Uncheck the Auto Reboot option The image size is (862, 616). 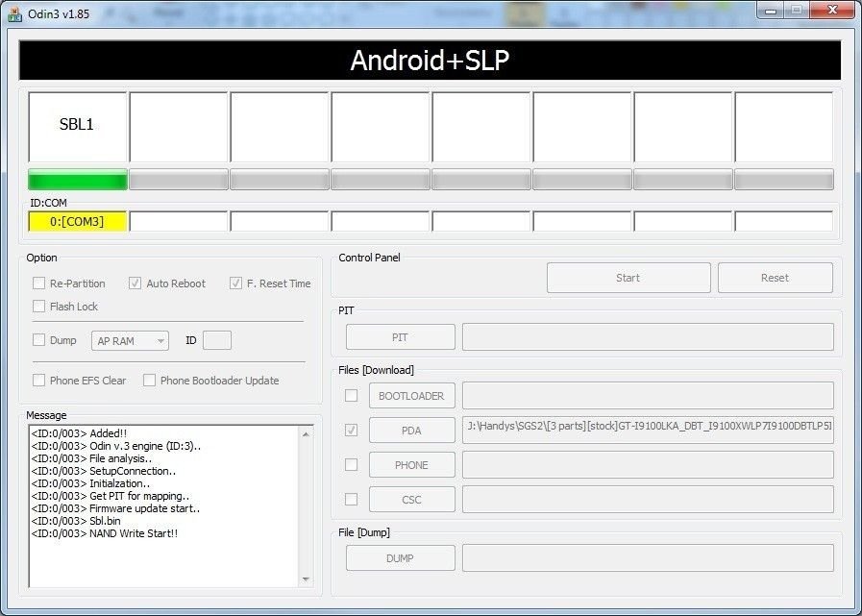coord(135,283)
